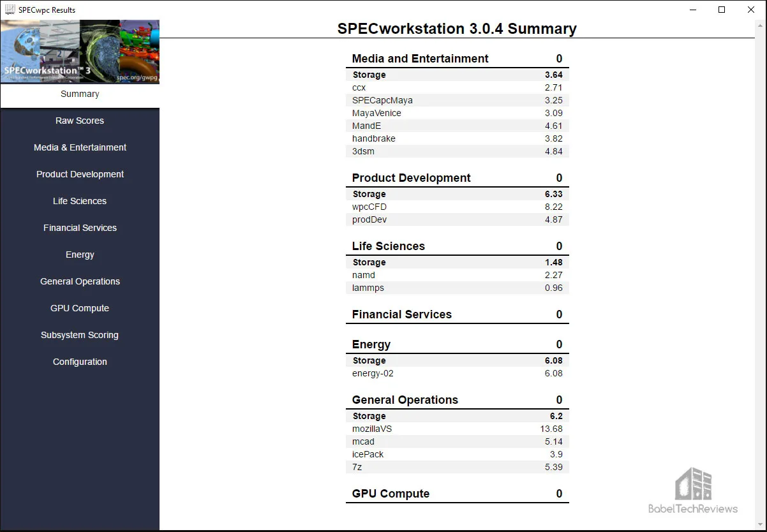Click the 'Financial Services' section header in results
Image resolution: width=767 pixels, height=532 pixels.
click(401, 314)
